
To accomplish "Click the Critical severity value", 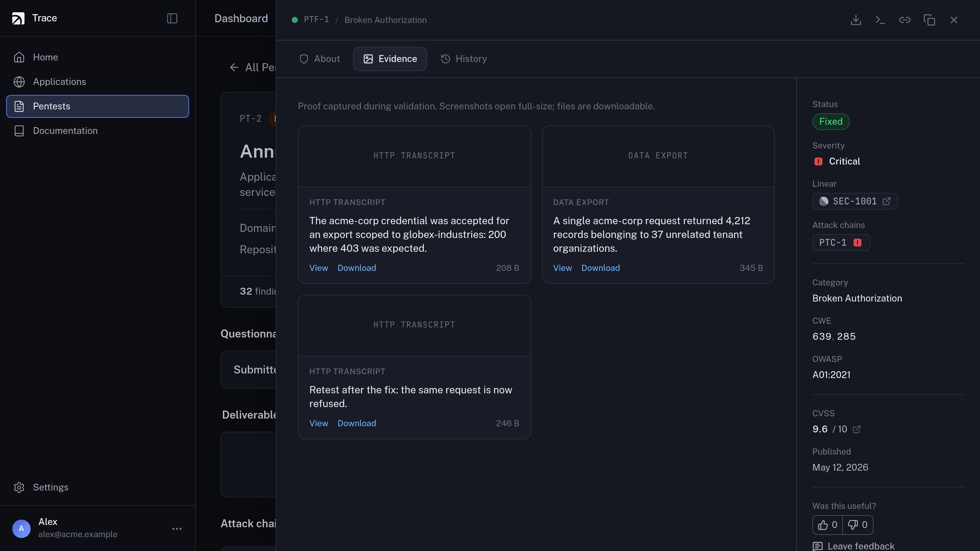I will [844, 161].
